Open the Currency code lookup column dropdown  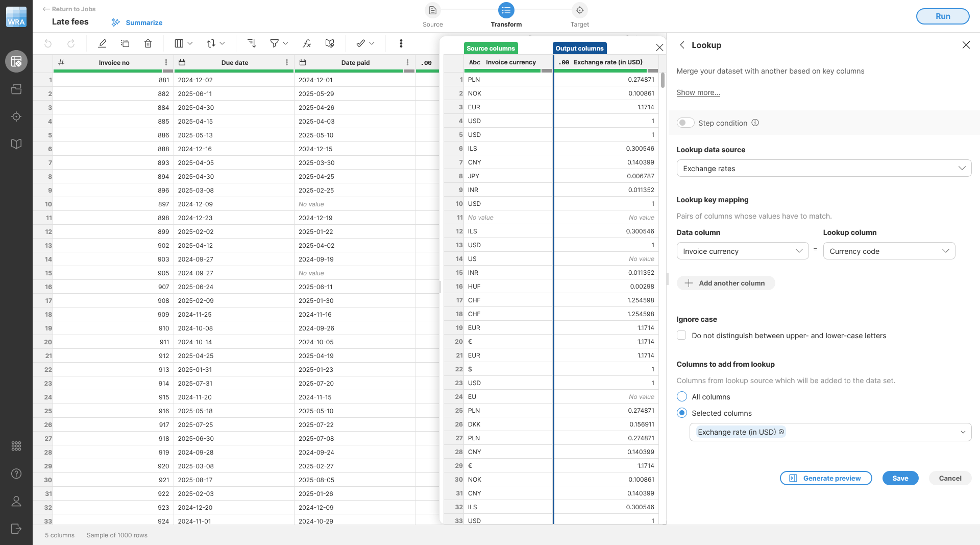click(x=889, y=251)
